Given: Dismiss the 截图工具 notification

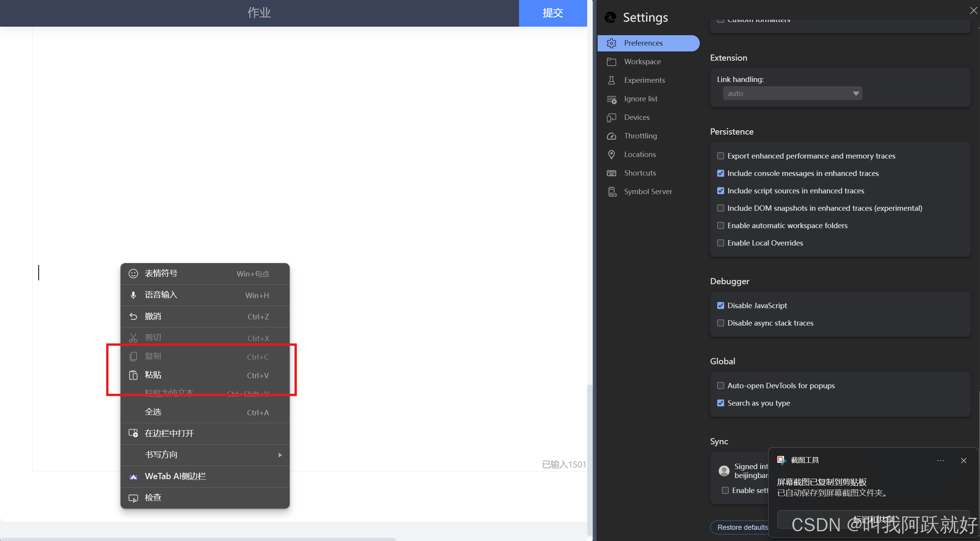Looking at the screenshot, I should click(x=964, y=461).
